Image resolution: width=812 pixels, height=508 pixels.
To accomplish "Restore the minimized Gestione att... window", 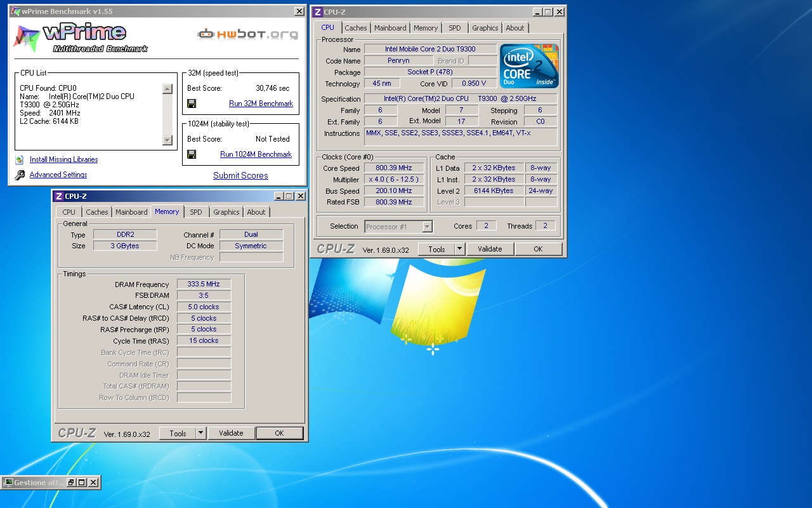I will tap(72, 483).
